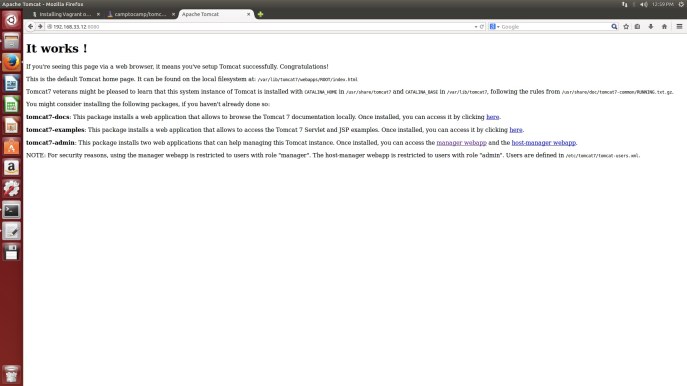Open the downloads arrow icon
This screenshot has width=687, height=386.
click(x=651, y=27)
